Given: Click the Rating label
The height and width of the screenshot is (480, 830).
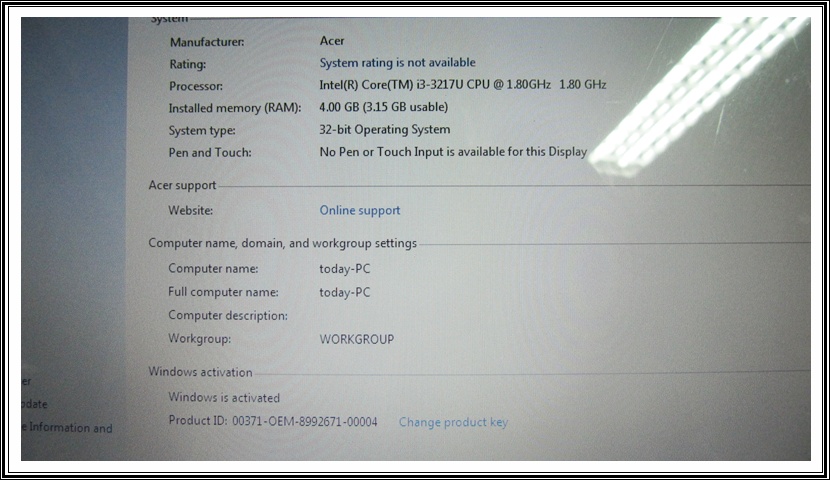Looking at the screenshot, I should click(x=187, y=65).
